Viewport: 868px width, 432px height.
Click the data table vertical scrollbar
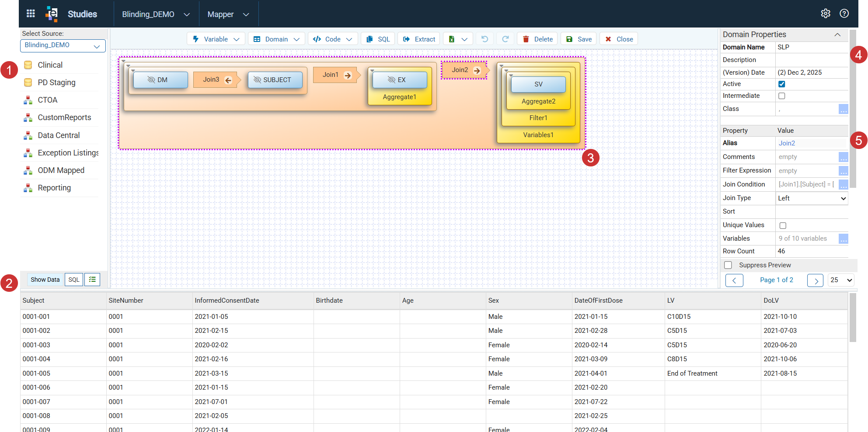click(853, 318)
